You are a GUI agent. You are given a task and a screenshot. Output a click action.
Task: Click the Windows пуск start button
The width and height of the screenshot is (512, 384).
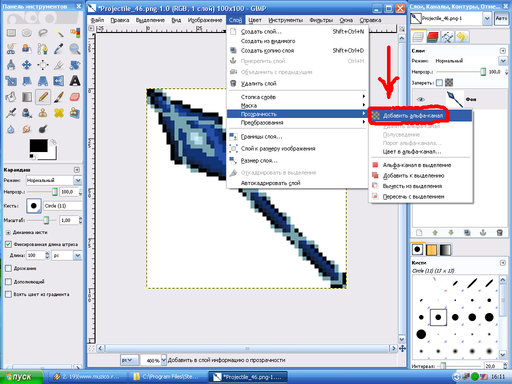click(21, 377)
